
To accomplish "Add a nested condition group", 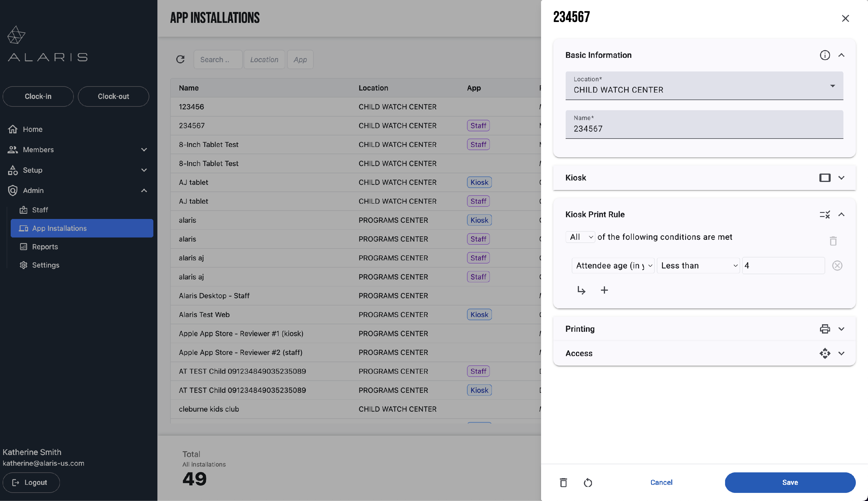I will tap(581, 290).
